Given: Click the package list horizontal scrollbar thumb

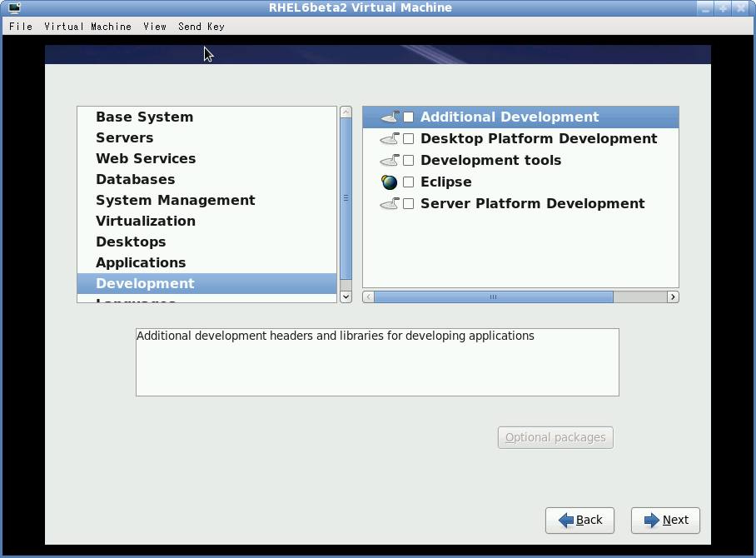Looking at the screenshot, I should coord(493,297).
